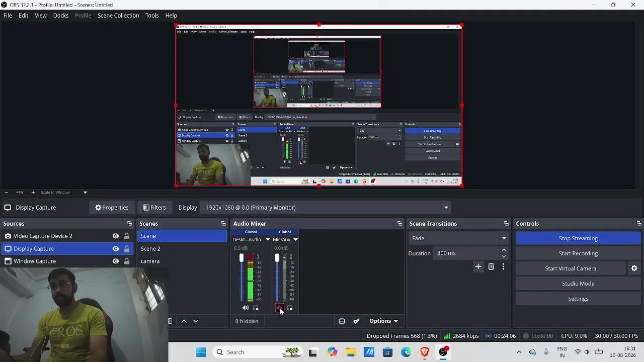Toggle monitoring headphone icon for Mic/Aux

coord(290,308)
